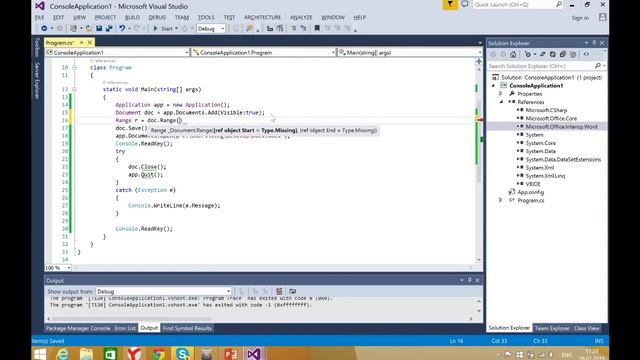Viewport: 640px width, 360px height.
Task: Toggle the bookmark icon in toolbar
Action: click(x=317, y=28)
